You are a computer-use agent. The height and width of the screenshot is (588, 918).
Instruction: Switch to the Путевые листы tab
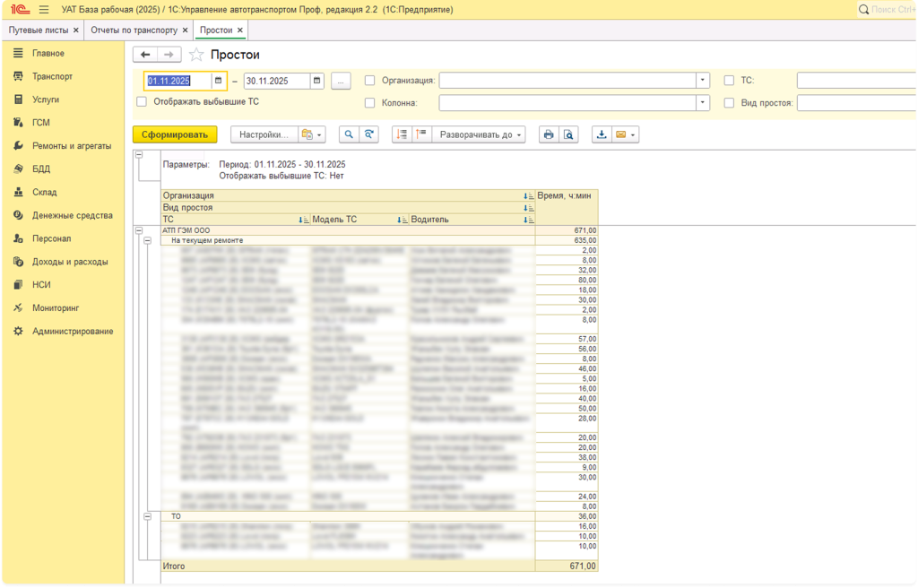[38, 30]
